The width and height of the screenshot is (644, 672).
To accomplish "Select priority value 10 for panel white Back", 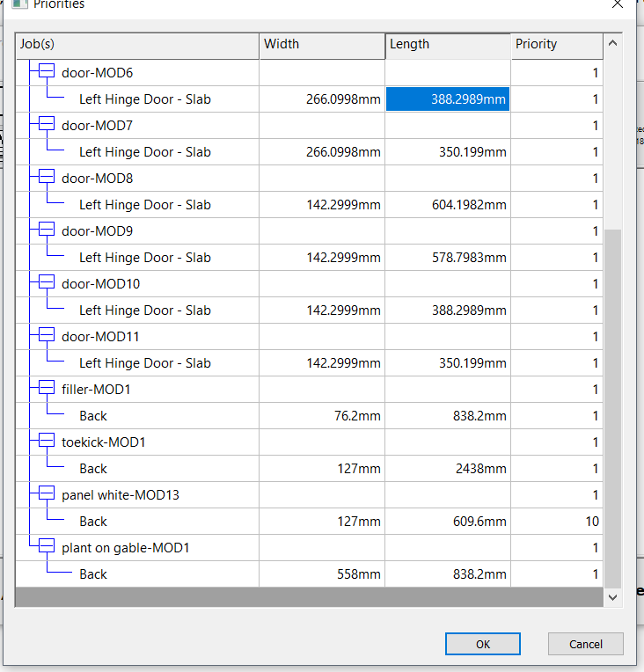I will coord(556,522).
